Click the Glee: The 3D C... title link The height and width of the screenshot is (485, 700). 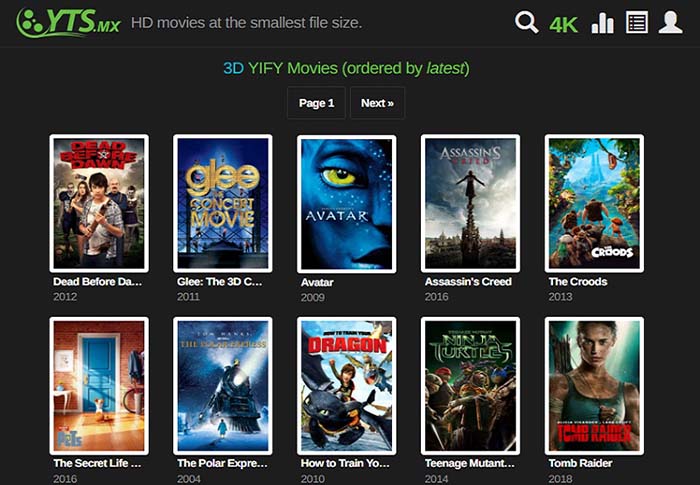(220, 282)
